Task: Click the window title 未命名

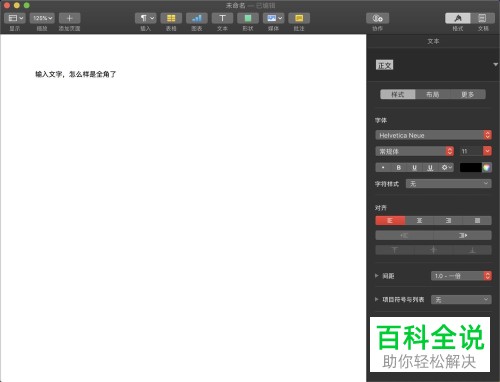Action: pyautogui.click(x=235, y=5)
